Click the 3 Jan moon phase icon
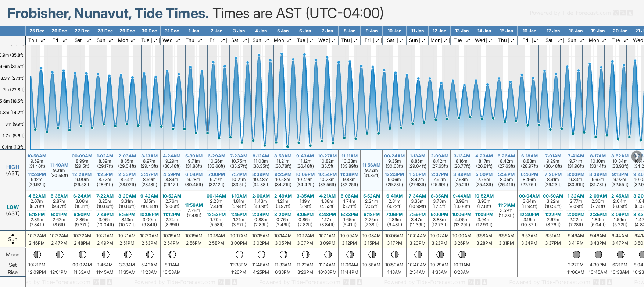644x287 pixels. coord(239,254)
